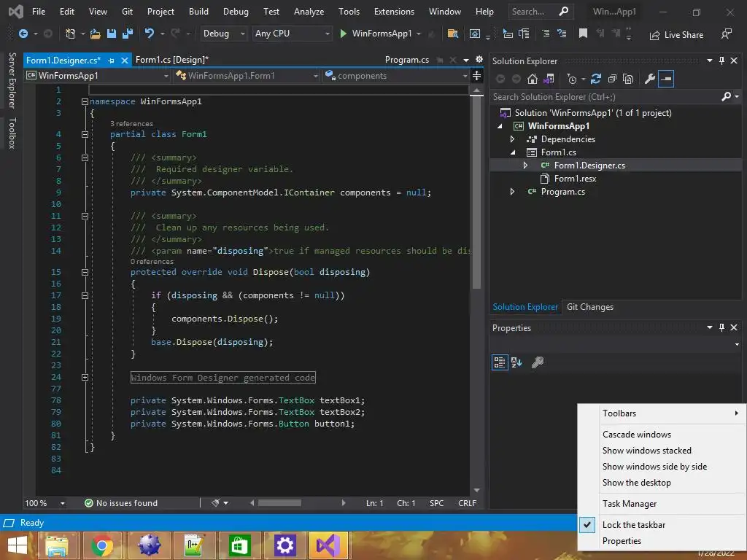Click the Categorized icon in Properties panel
This screenshot has height=560, width=747.
click(x=499, y=362)
